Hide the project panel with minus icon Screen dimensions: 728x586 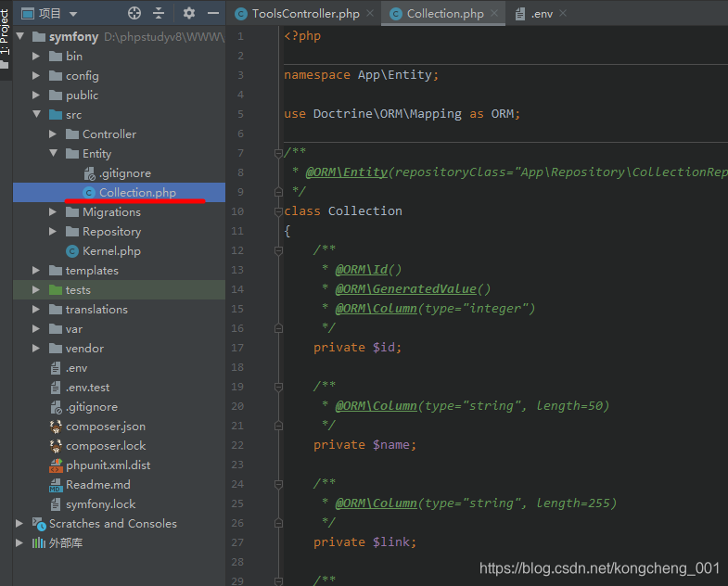click(213, 13)
